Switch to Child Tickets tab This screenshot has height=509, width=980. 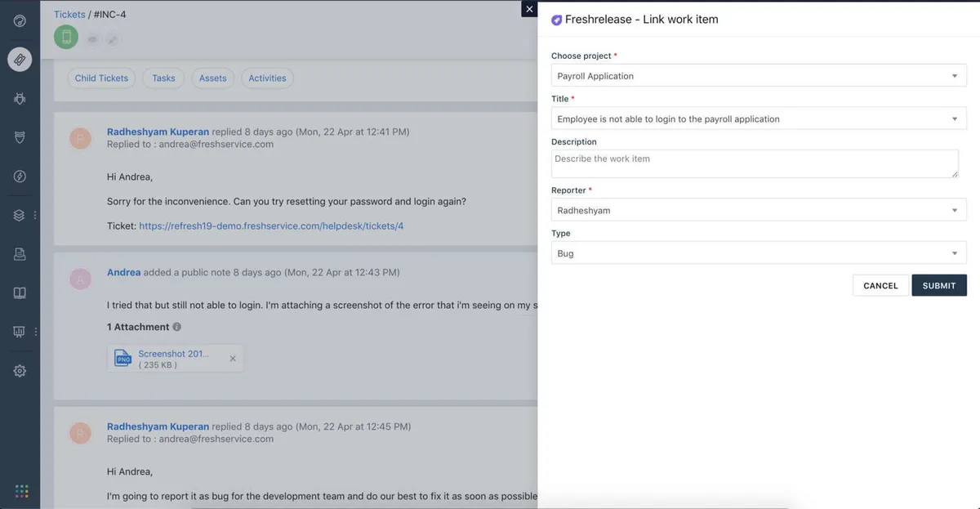click(101, 78)
